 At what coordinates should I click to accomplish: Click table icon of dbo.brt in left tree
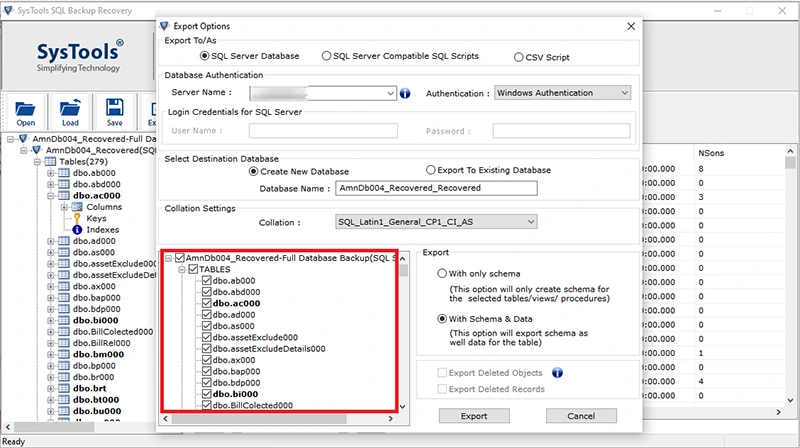pyautogui.click(x=64, y=388)
